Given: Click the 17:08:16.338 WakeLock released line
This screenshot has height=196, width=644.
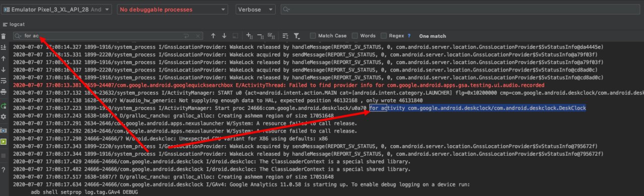Looking at the screenshot, I should click(308, 78).
